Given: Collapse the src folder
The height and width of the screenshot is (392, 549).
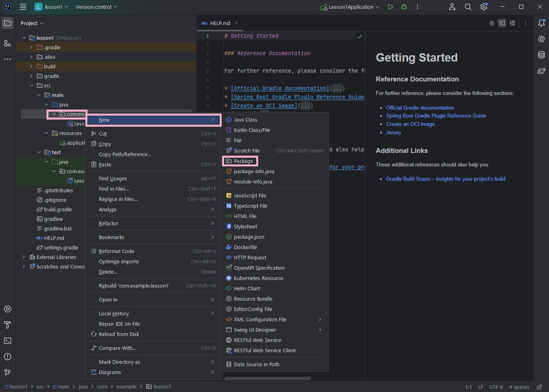Looking at the screenshot, I should point(31,85).
